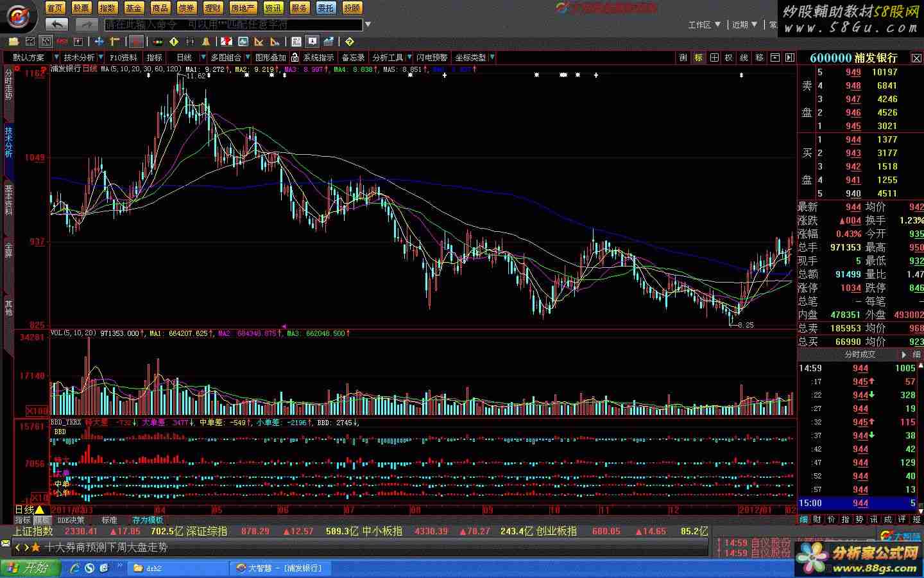Click the yellow diamond exclamation icon
The height and width of the screenshot is (578, 924).
coord(174,42)
